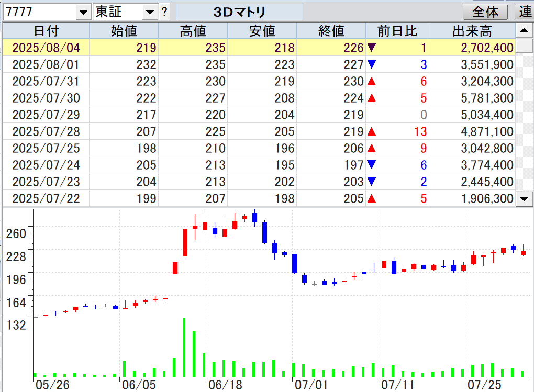The width and height of the screenshot is (534, 392).
Task: Click volume 4,871,100 for 07/28
Action: [487, 131]
